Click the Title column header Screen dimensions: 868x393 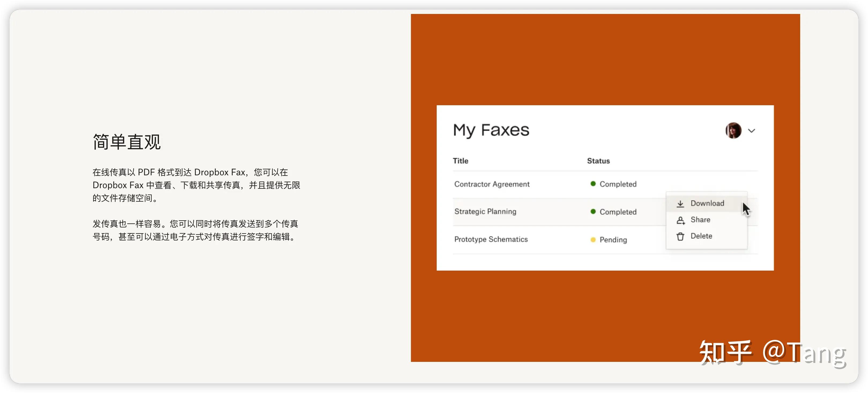pyautogui.click(x=461, y=161)
